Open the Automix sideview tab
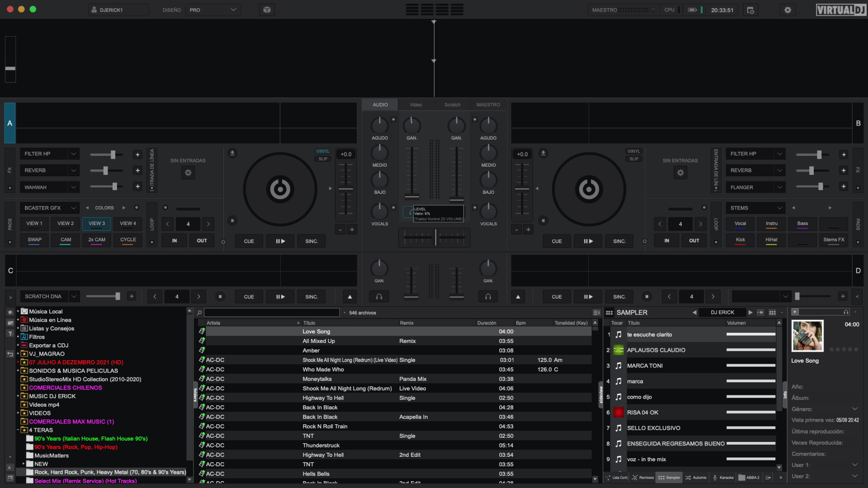Viewport: 868px width, 488px height. pyautogui.click(x=696, y=478)
